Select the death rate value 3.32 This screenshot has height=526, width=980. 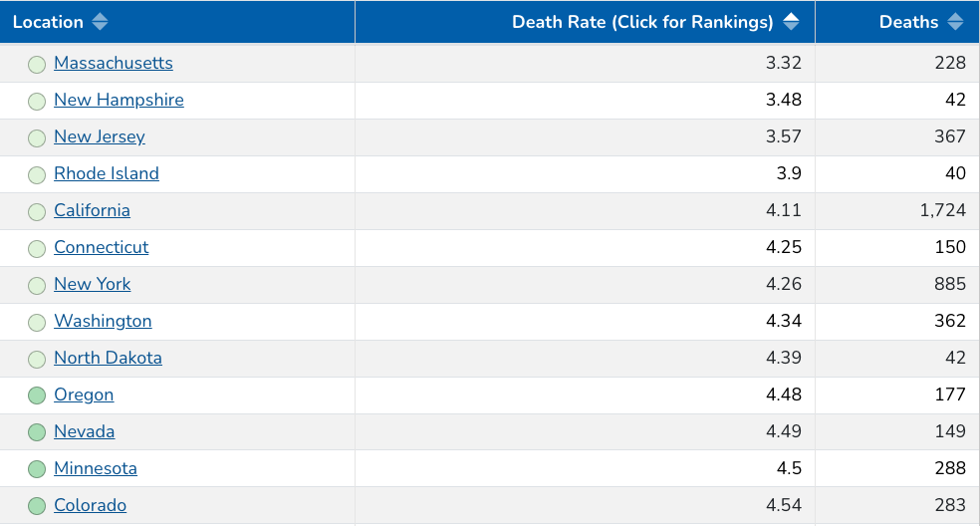point(784,63)
